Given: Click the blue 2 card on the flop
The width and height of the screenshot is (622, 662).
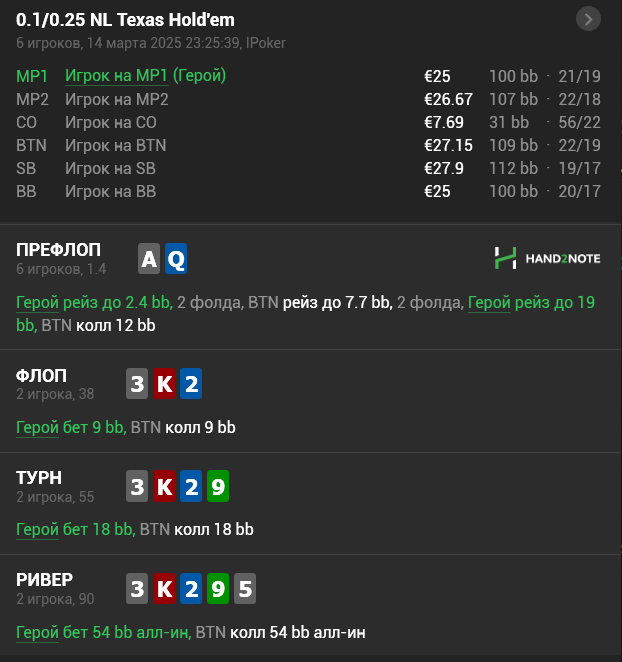Looking at the screenshot, I should pyautogui.click(x=191, y=384).
